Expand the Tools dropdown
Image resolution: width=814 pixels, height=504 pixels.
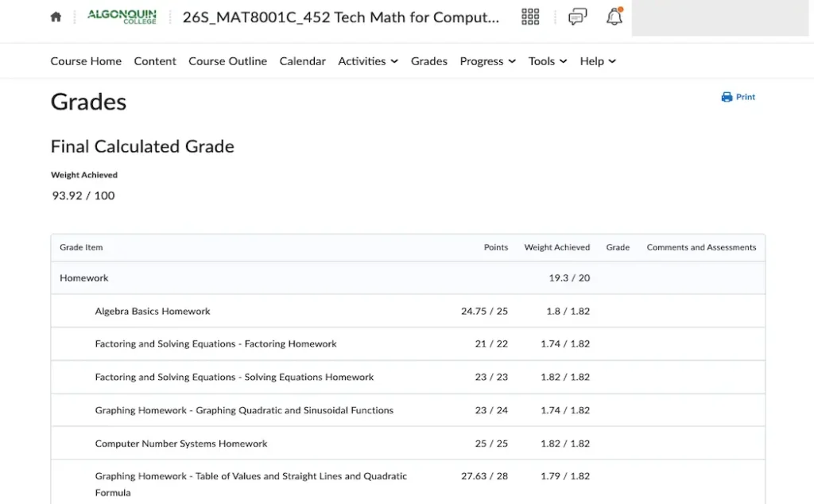[x=547, y=61]
